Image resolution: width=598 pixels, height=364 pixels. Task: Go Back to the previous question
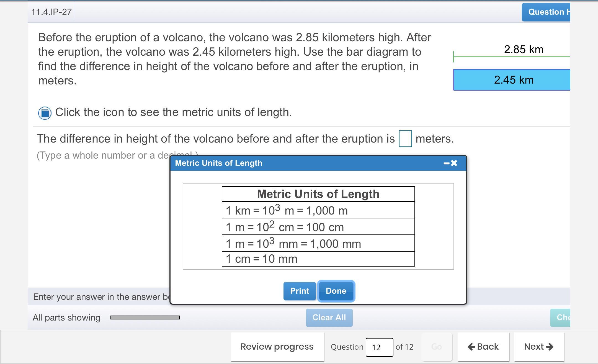(x=483, y=347)
